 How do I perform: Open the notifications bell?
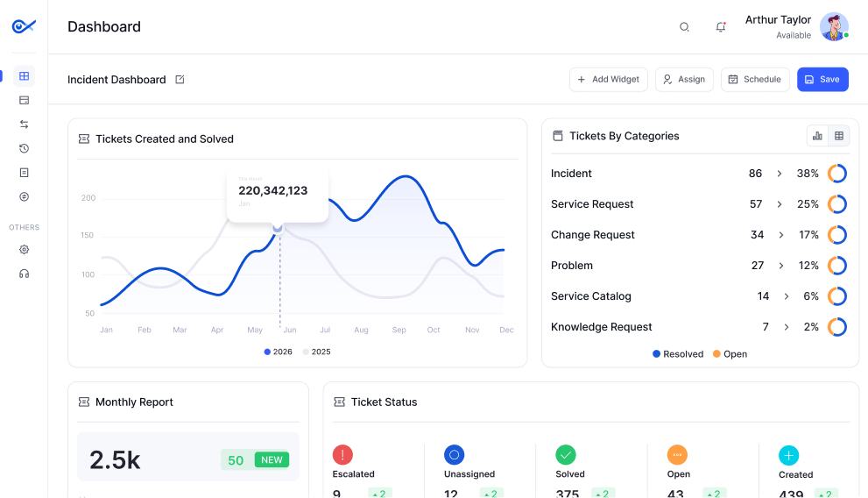pyautogui.click(x=720, y=26)
